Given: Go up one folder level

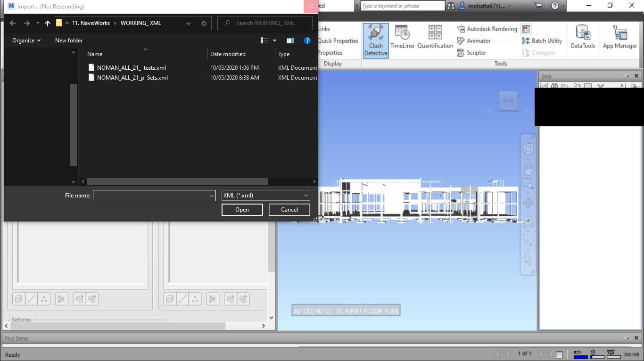Looking at the screenshot, I should pos(47,23).
